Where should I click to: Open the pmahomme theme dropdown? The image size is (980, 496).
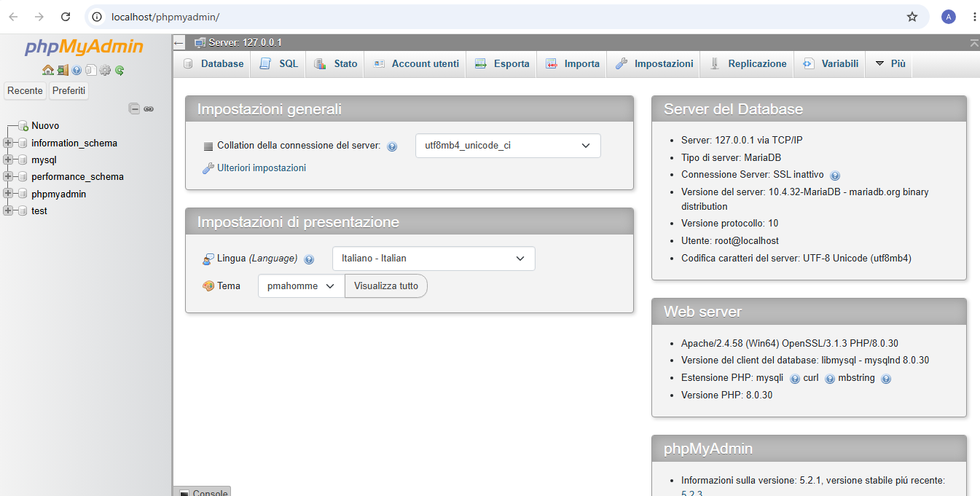click(302, 286)
